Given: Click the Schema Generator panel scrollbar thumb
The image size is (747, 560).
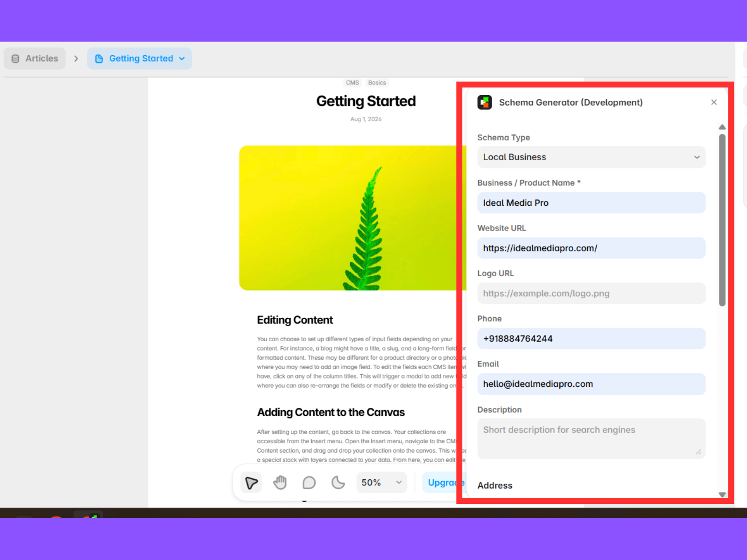Looking at the screenshot, I should (x=722, y=220).
